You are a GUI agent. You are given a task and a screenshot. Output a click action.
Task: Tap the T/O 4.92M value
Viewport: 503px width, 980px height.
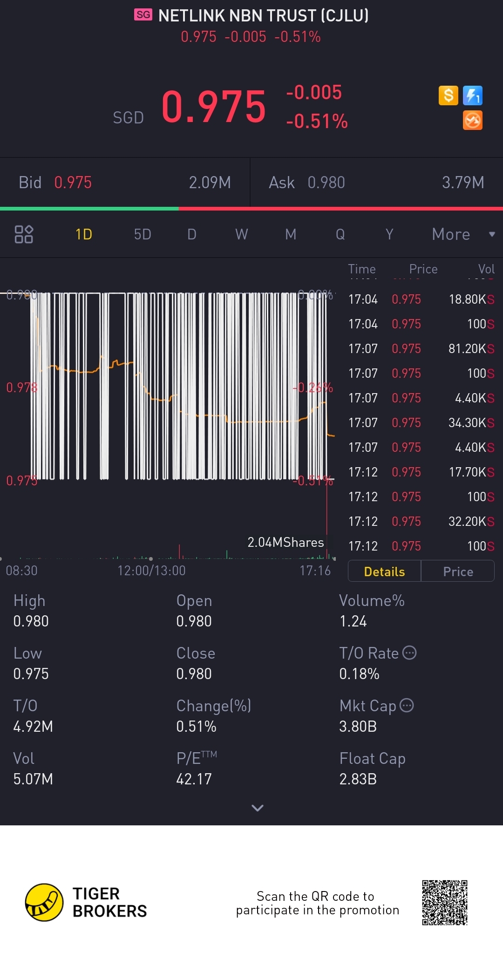tap(33, 726)
